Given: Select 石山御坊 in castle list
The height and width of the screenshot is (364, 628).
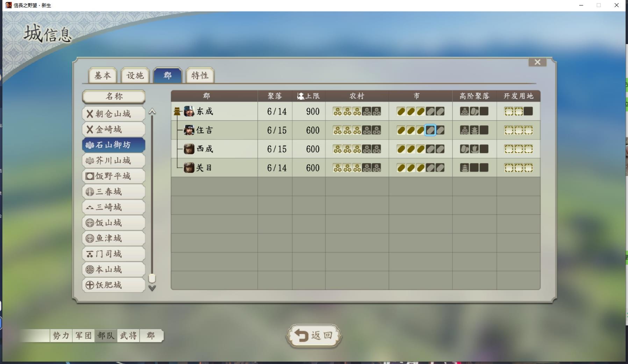Looking at the screenshot, I should [x=114, y=145].
